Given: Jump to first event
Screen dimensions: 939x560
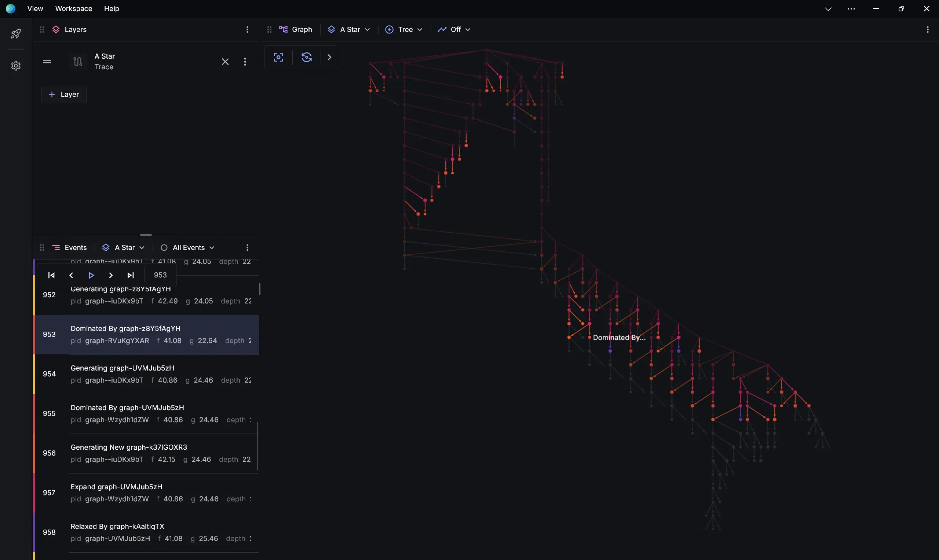Looking at the screenshot, I should coord(51,275).
